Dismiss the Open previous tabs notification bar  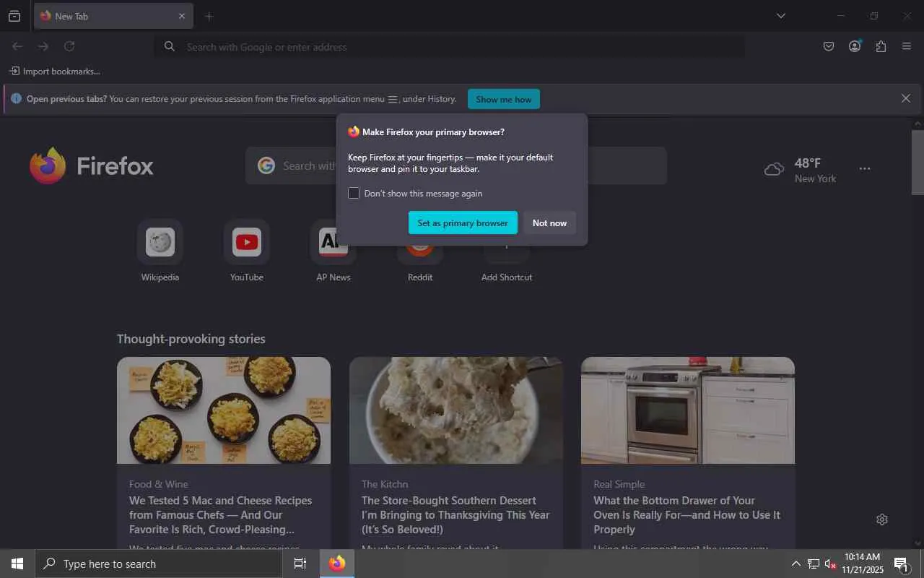coord(906,98)
